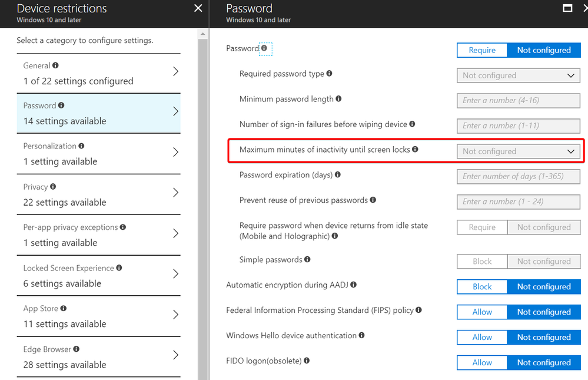Screen dimensions: 588x380
Task: Click info icon beside General category
Action: point(56,65)
